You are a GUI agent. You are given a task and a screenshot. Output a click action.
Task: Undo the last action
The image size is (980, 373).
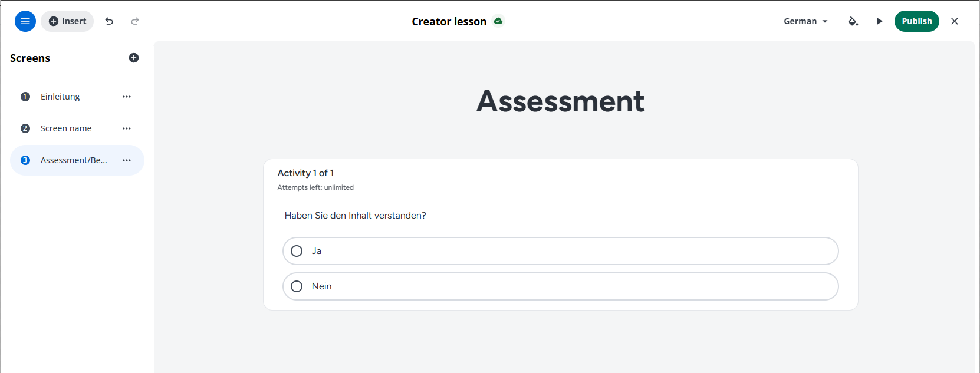tap(109, 21)
